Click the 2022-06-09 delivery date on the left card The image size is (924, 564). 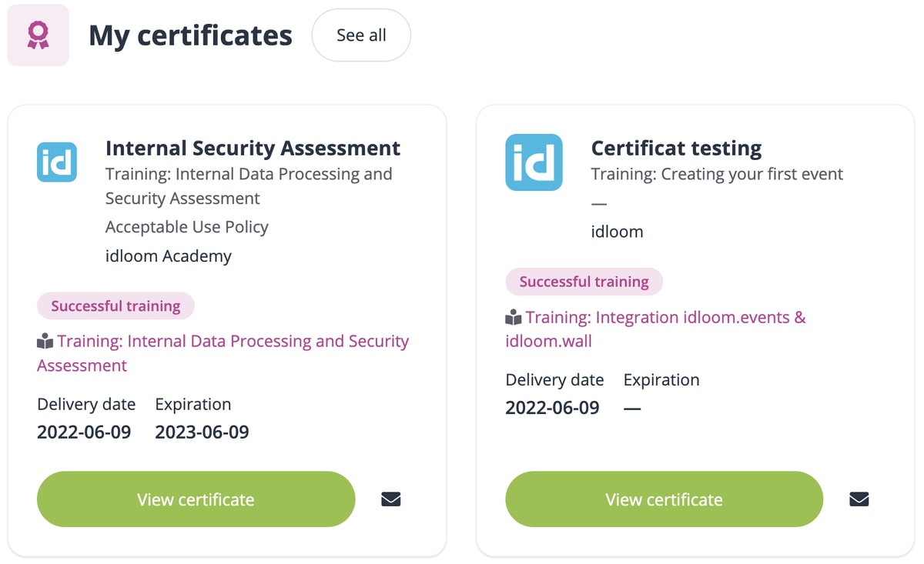coord(83,432)
